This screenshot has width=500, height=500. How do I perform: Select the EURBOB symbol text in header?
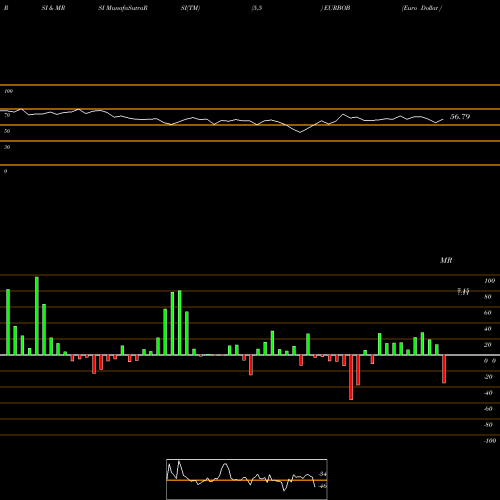[337, 8]
